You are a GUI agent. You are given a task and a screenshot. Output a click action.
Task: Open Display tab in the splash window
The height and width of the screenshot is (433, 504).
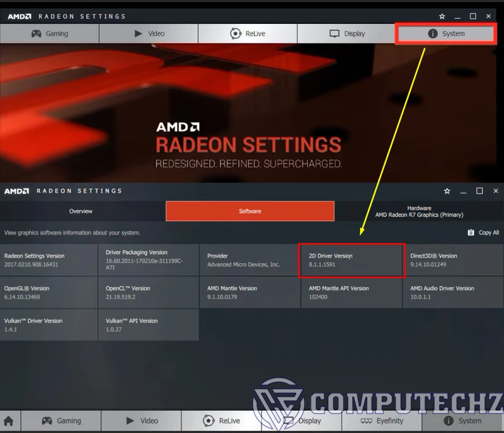pos(347,33)
